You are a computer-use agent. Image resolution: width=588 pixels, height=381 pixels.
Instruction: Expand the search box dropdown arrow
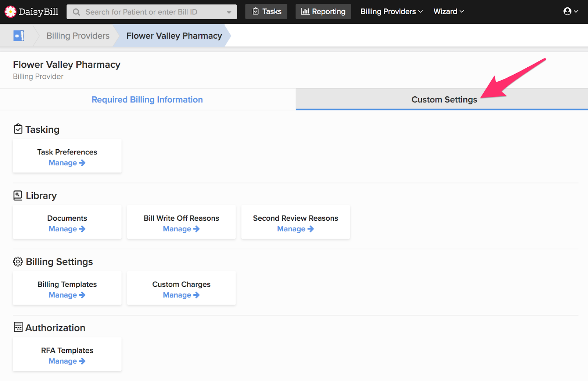(x=229, y=12)
